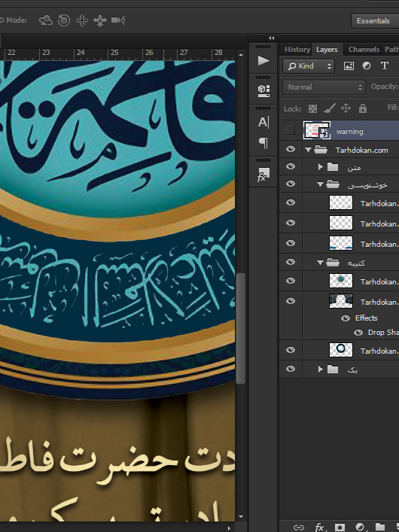This screenshot has width=399, height=532.
Task: Collapse the خوشنویسی group
Action: [320, 184]
